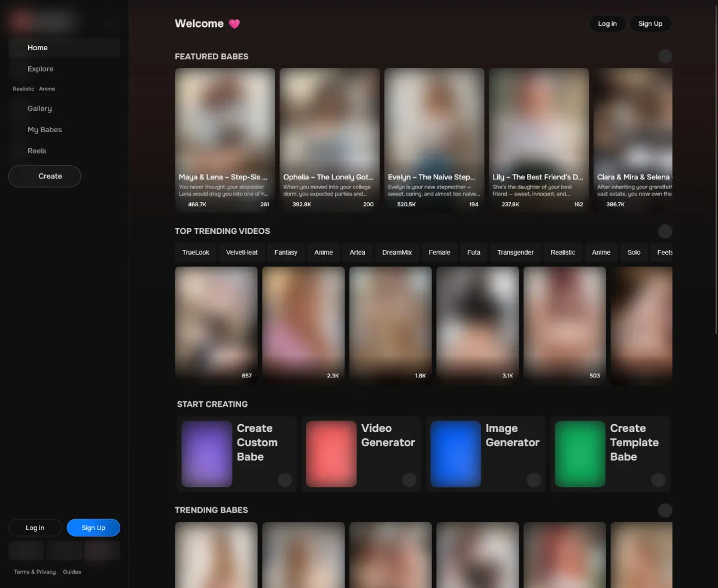This screenshot has height=588, width=718.
Task: Click the purple Create Custom Babe icon
Action: point(206,453)
